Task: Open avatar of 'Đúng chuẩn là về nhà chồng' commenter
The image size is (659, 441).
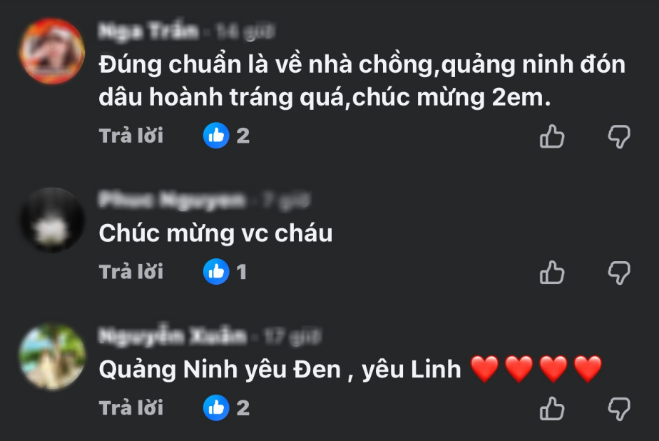Action: click(52, 51)
